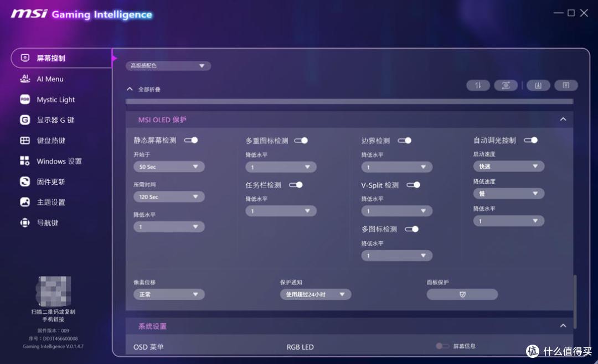Screen dimensions: 598x364
Task: Open 边界检测 降低水平 dropdown
Action: click(397, 167)
